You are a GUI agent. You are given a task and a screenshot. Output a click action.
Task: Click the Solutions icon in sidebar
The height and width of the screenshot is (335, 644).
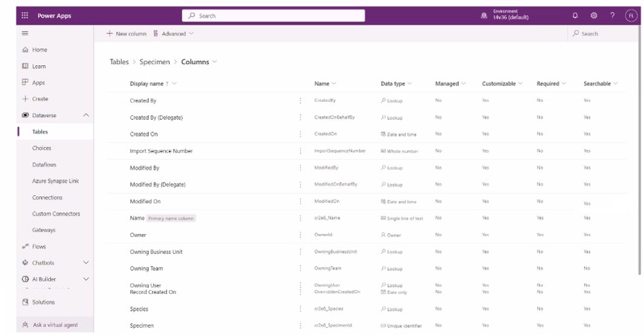tap(25, 302)
